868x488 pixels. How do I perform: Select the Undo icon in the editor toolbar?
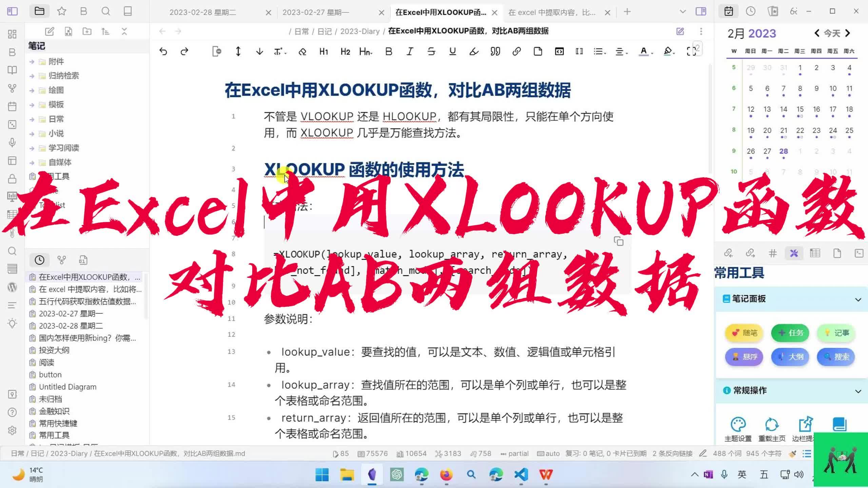[x=164, y=51]
